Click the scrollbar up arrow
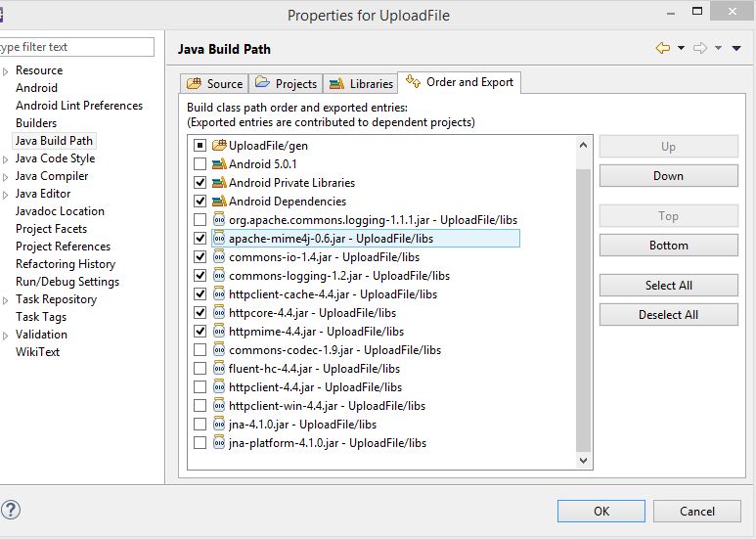The height and width of the screenshot is (539, 756). (x=583, y=145)
